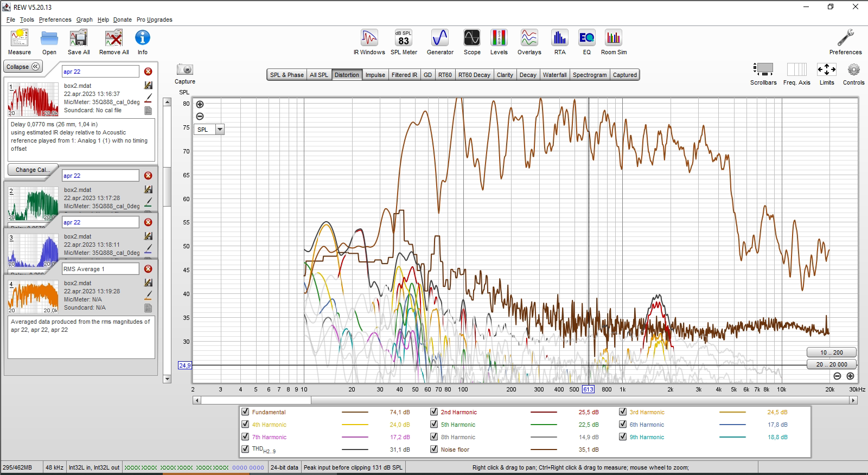Toggle graph Scrollbars

click(x=763, y=74)
